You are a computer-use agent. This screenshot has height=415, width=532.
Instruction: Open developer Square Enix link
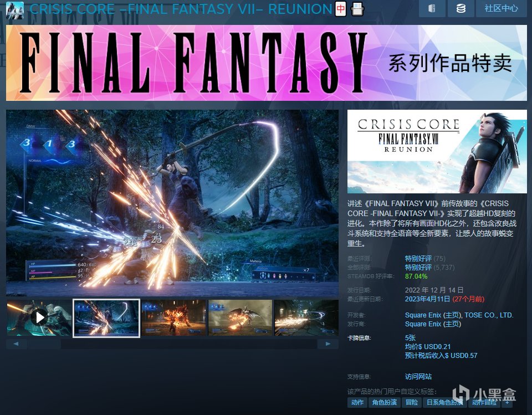(423, 315)
